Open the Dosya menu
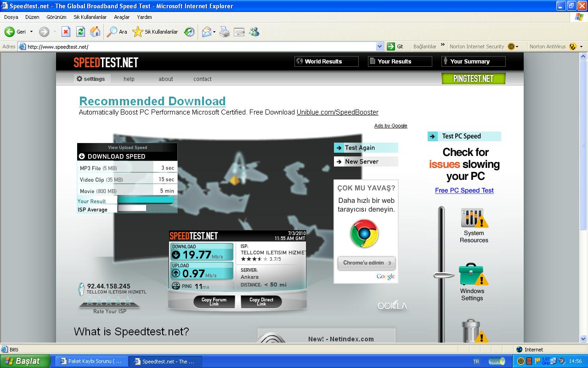 (x=11, y=17)
